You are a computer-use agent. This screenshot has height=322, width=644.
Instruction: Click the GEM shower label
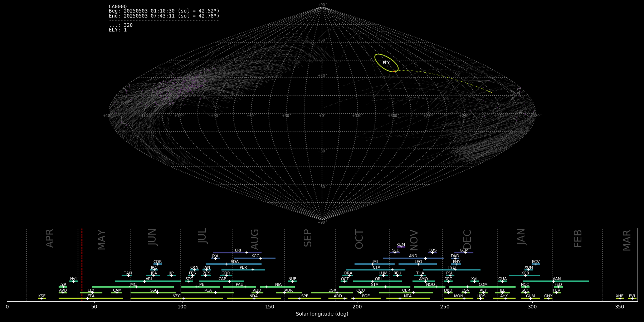point(464,250)
